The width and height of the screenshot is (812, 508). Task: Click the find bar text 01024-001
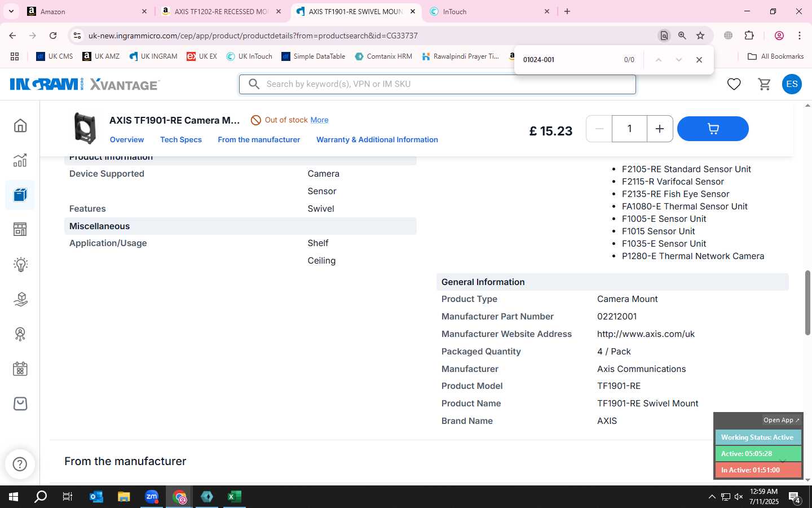539,60
